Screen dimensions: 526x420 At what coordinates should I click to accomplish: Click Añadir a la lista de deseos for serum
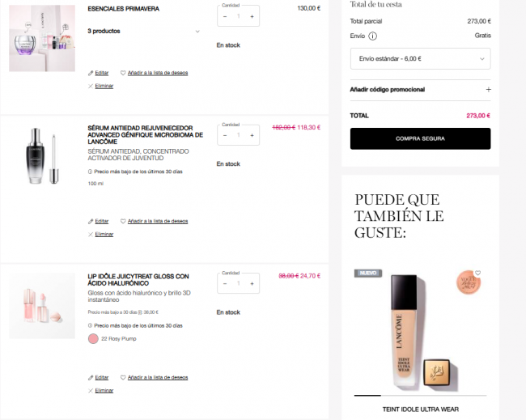[x=158, y=222]
